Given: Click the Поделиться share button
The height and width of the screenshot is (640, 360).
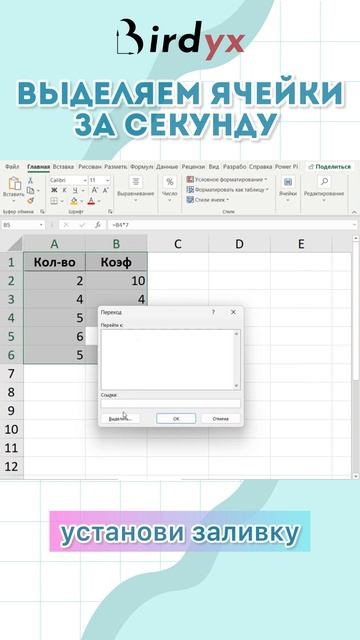Looking at the screenshot, I should [x=329, y=167].
